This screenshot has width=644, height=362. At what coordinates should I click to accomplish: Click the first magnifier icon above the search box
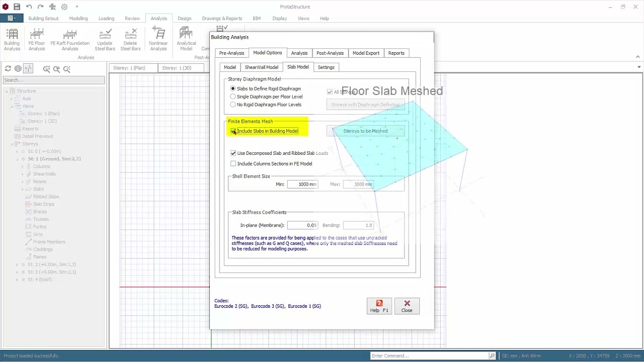click(x=46, y=69)
